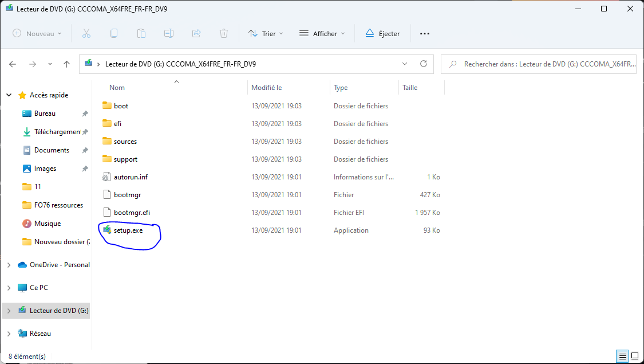Click the Copy icon in toolbar
The height and width of the screenshot is (364, 644).
pos(114,34)
